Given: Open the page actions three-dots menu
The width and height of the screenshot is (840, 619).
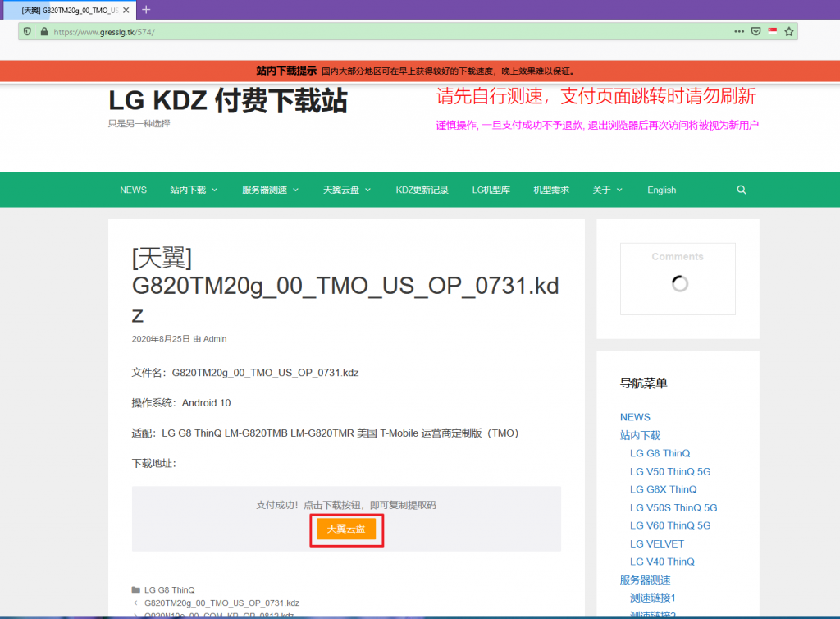Looking at the screenshot, I should 739,32.
